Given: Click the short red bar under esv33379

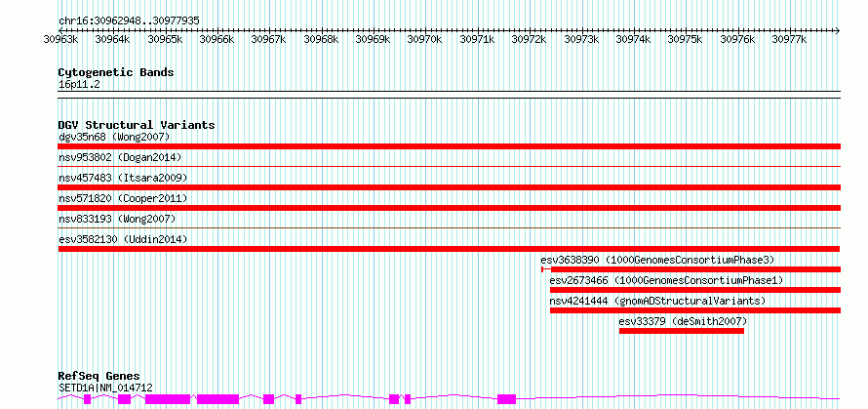Looking at the screenshot, I should 682,331.
